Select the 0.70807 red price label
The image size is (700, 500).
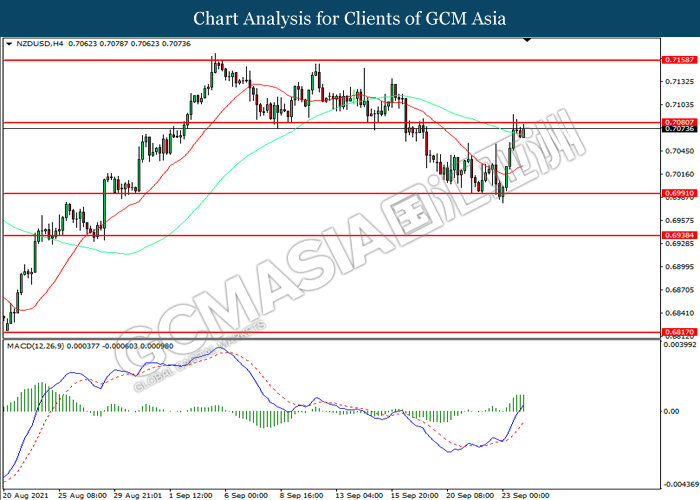[x=679, y=122]
